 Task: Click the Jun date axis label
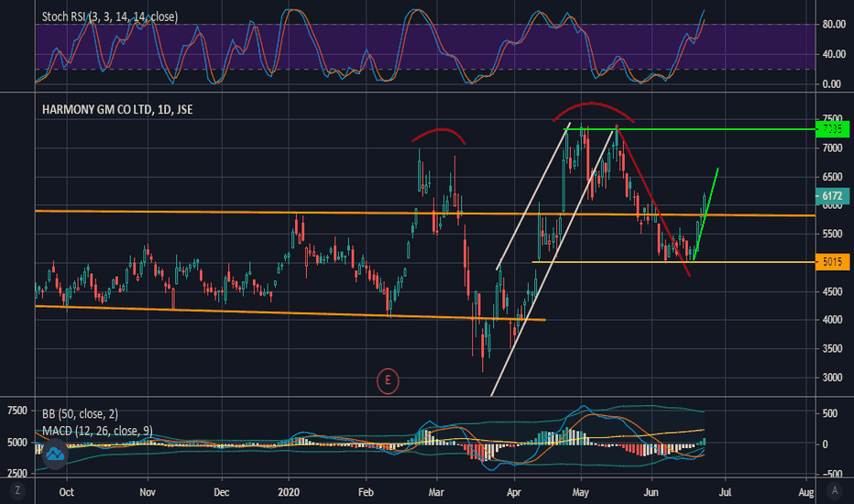click(x=651, y=493)
